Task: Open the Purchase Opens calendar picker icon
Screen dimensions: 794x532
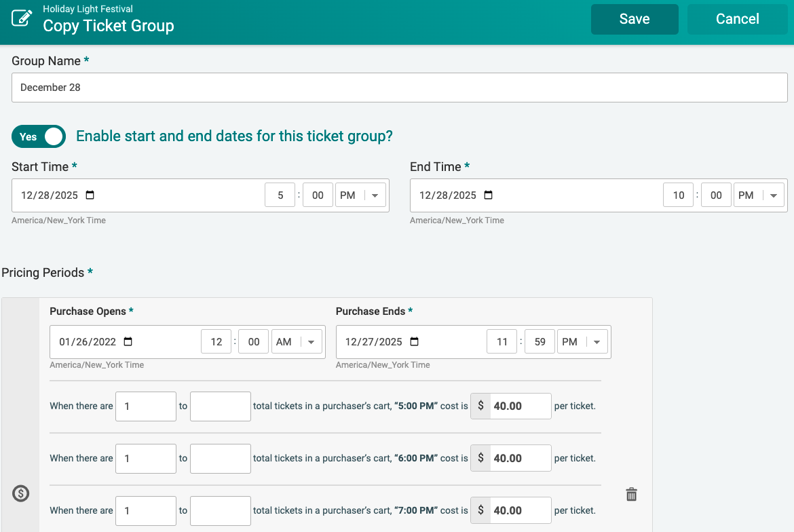Action: 128,342
